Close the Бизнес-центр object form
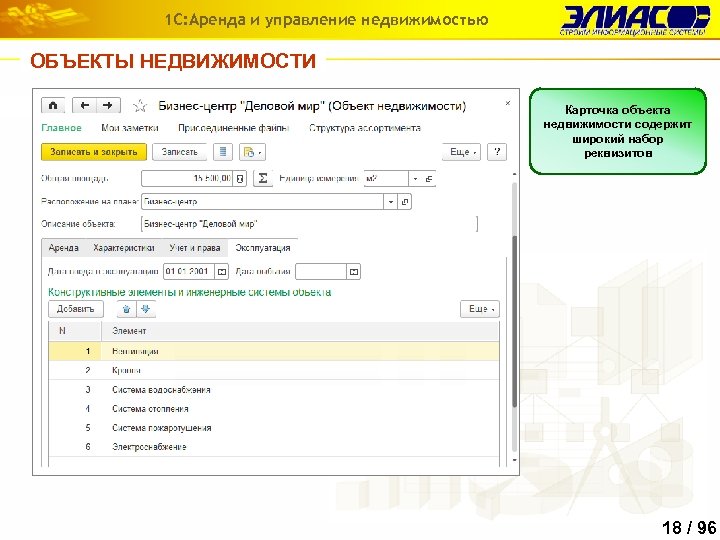The width and height of the screenshot is (720, 540). coord(507,103)
